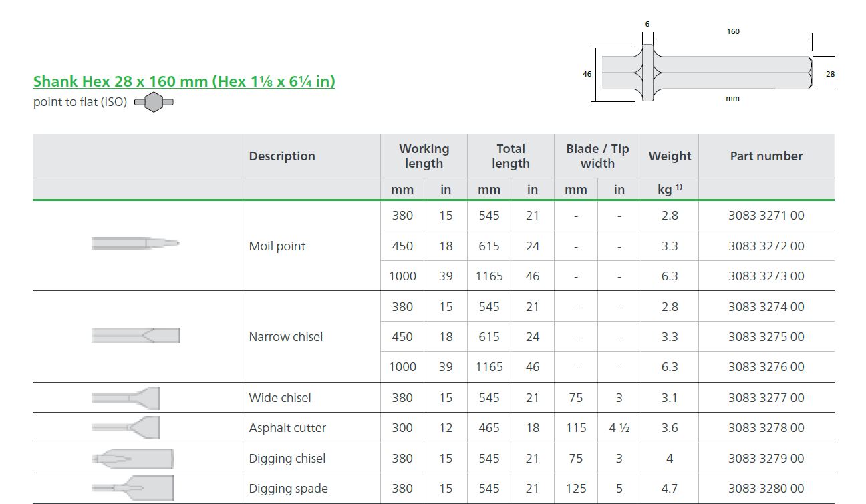Select part number 3083 3280 00

[x=766, y=489]
